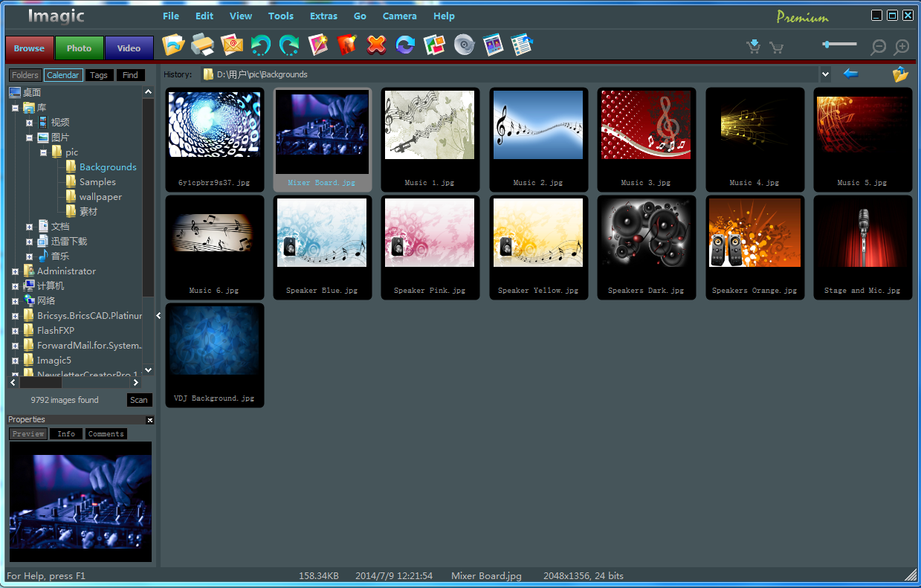The width and height of the screenshot is (921, 588).
Task: Switch to the Calendar sidebar tab
Action: (62, 75)
